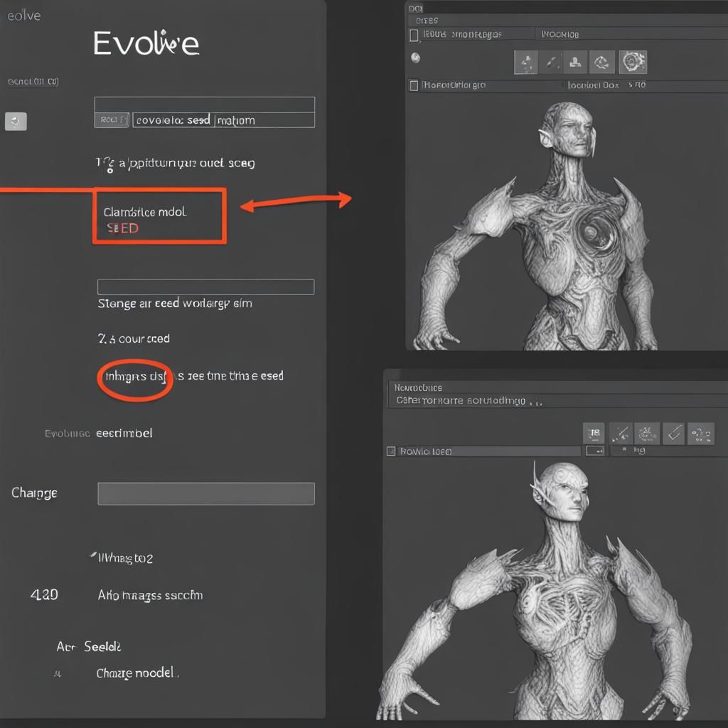The image size is (728, 728).
Task: Enable the checkbox beside the lower panel seed label
Action: tap(390, 450)
